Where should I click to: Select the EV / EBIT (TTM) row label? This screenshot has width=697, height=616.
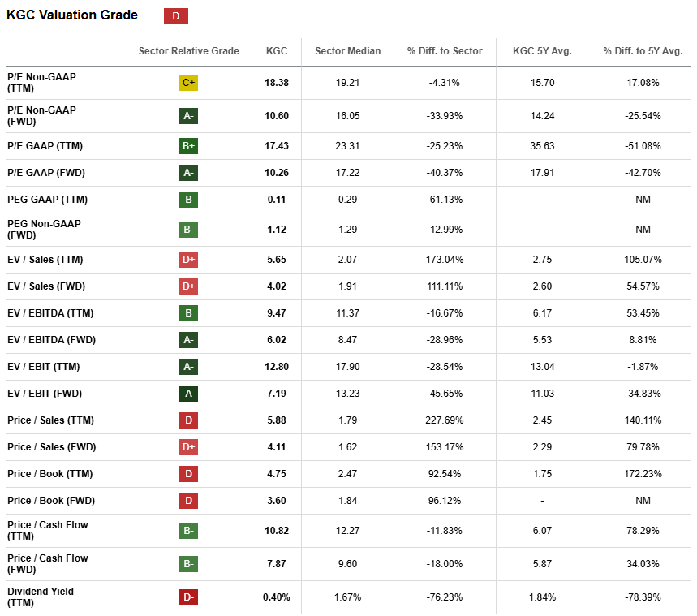point(44,367)
